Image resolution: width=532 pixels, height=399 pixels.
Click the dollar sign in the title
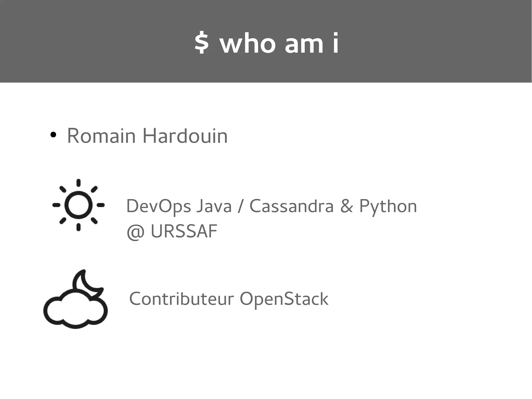(x=202, y=43)
